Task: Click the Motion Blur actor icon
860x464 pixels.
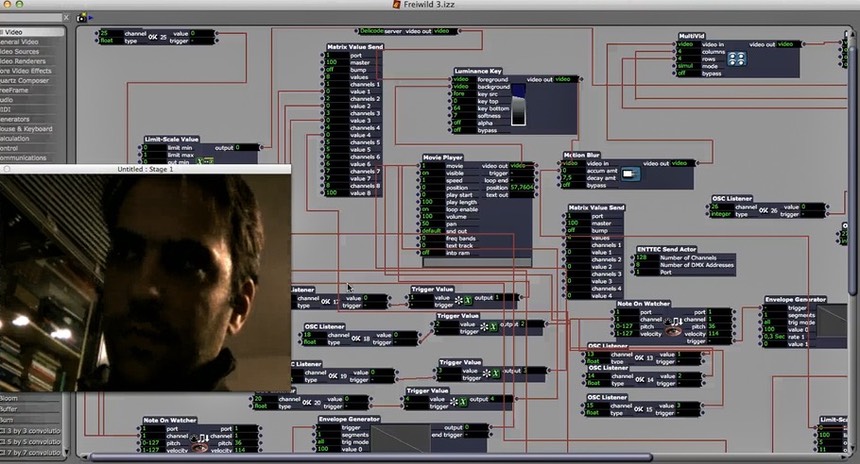Action: click(x=630, y=174)
